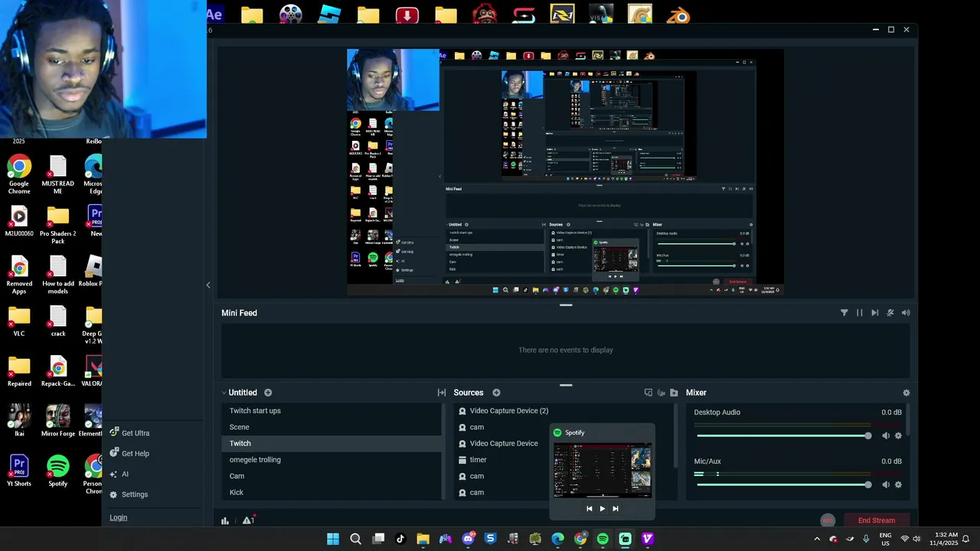The height and width of the screenshot is (551, 980).
Task: Open network and volume quick settings
Action: (911, 539)
